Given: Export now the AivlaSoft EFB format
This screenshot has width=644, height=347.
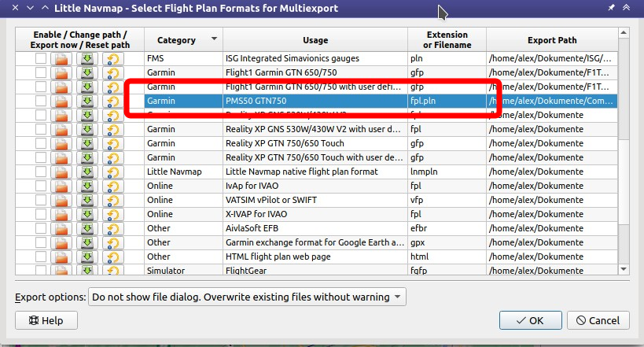Looking at the screenshot, I should click(87, 229).
